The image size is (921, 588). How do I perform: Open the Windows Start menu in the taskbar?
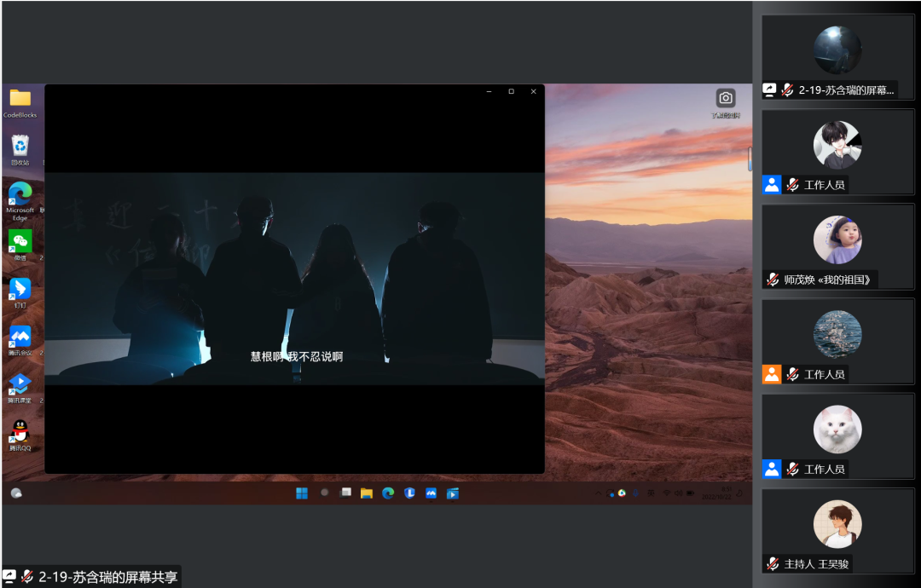(x=302, y=493)
